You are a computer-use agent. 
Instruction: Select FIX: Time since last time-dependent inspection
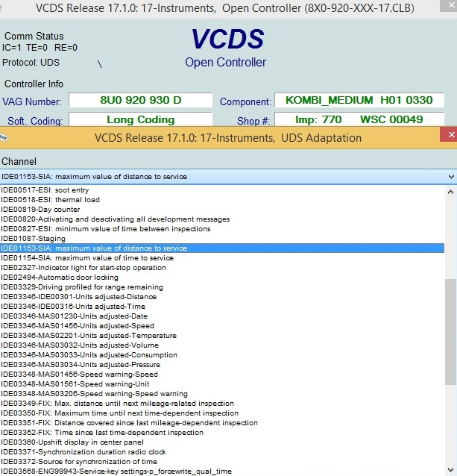(222, 433)
